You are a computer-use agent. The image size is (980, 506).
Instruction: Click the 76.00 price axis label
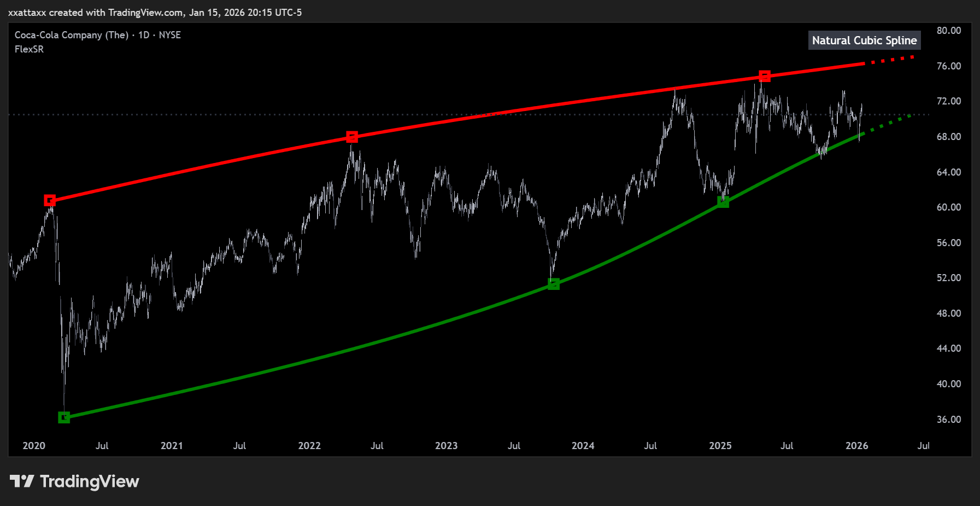(948, 66)
